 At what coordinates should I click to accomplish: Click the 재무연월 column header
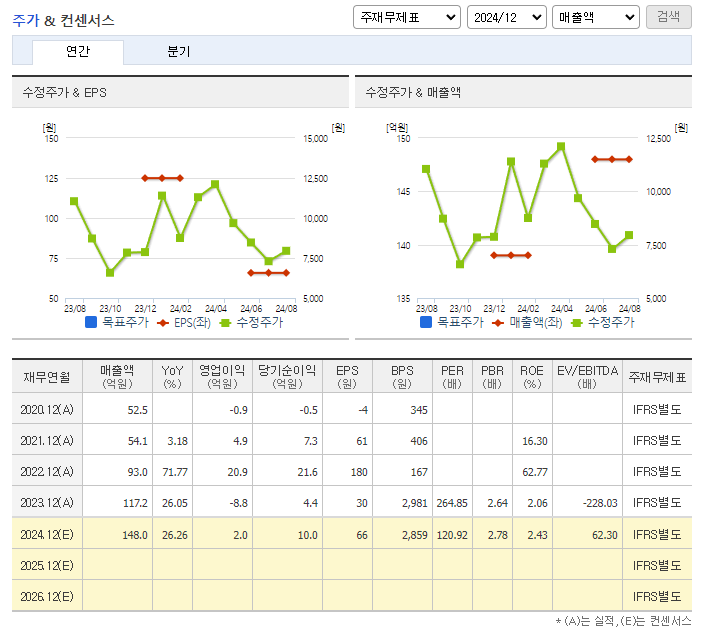click(x=47, y=377)
